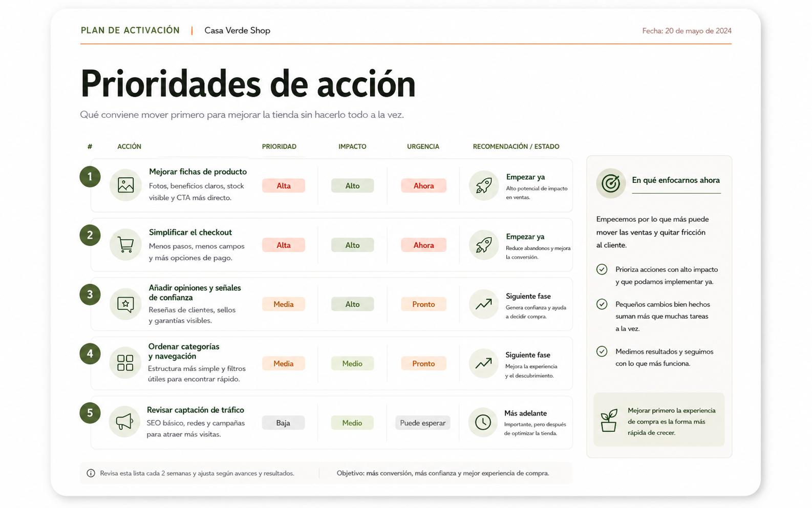Image resolution: width=812 pixels, height=508 pixels.
Task: Click the Objetivo: más conversión footer text
Action: 443,473
